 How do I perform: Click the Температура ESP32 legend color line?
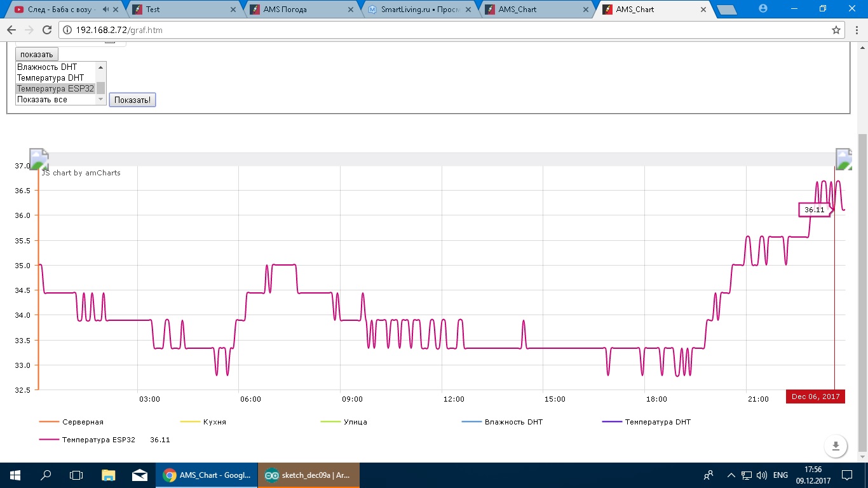(48, 440)
